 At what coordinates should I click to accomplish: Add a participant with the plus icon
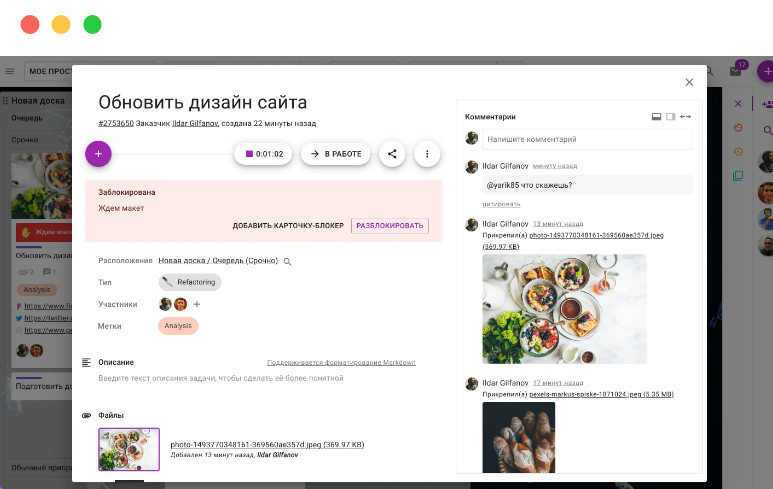coord(196,304)
